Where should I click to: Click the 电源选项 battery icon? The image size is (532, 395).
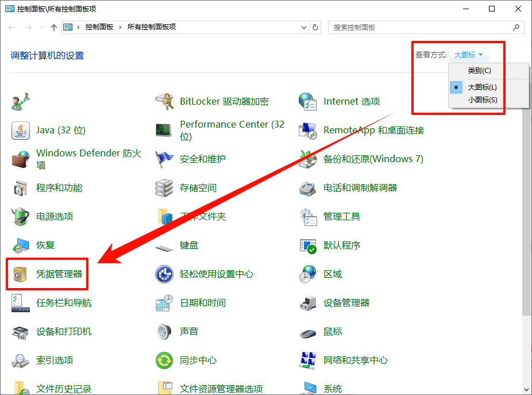point(20,217)
